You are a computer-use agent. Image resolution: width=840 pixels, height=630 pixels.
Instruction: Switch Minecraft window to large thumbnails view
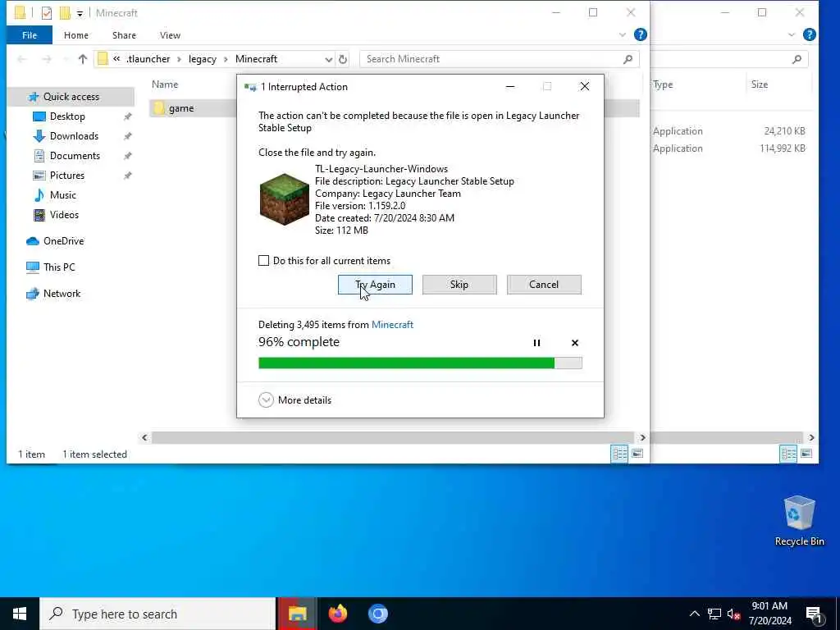tap(637, 454)
